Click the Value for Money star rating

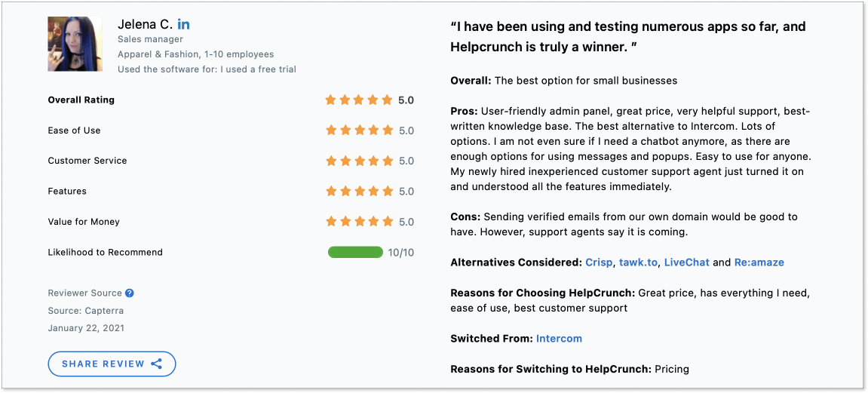click(x=359, y=222)
